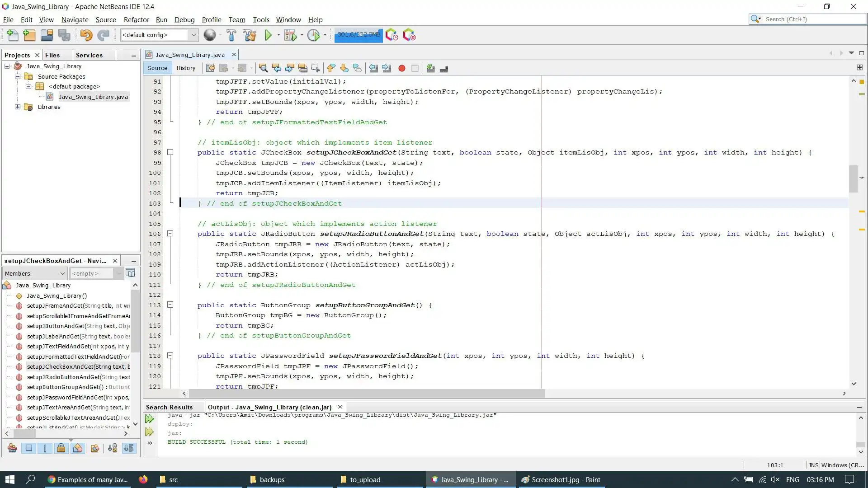The width and height of the screenshot is (868, 488).
Task: Open the default config dropdown
Action: click(x=193, y=35)
